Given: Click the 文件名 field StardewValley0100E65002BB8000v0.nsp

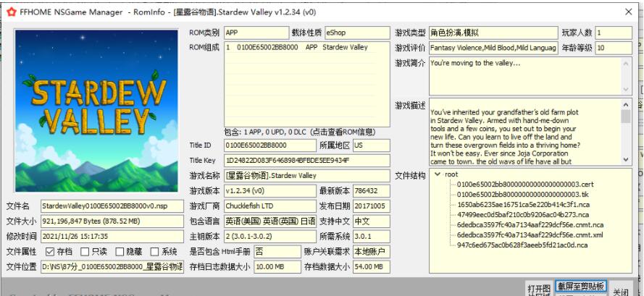Looking at the screenshot, I should tap(112, 206).
